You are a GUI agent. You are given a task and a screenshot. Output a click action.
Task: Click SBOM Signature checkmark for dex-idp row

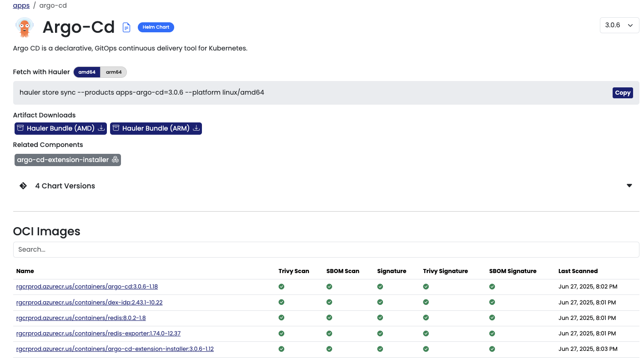pos(492,302)
